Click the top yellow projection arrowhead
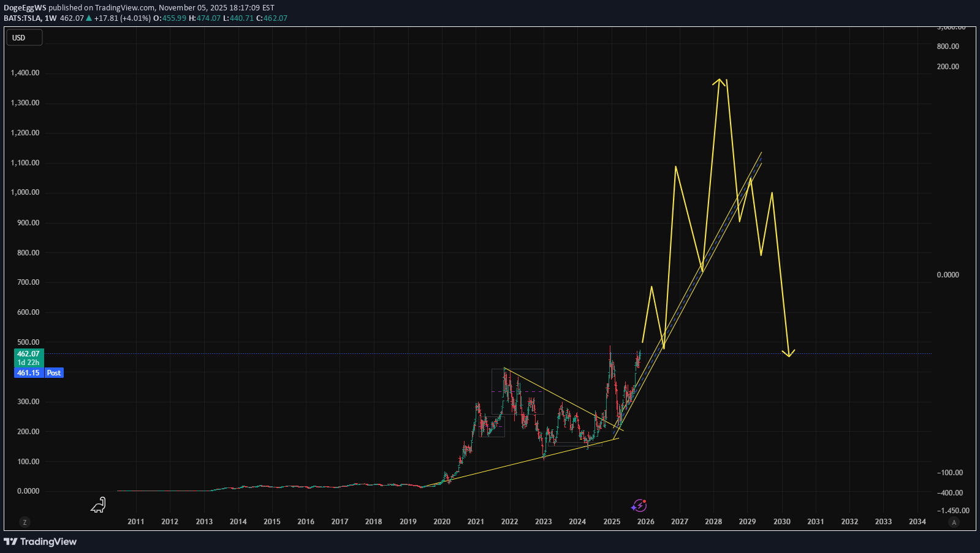Screen dimensions: 980x553 720,81
